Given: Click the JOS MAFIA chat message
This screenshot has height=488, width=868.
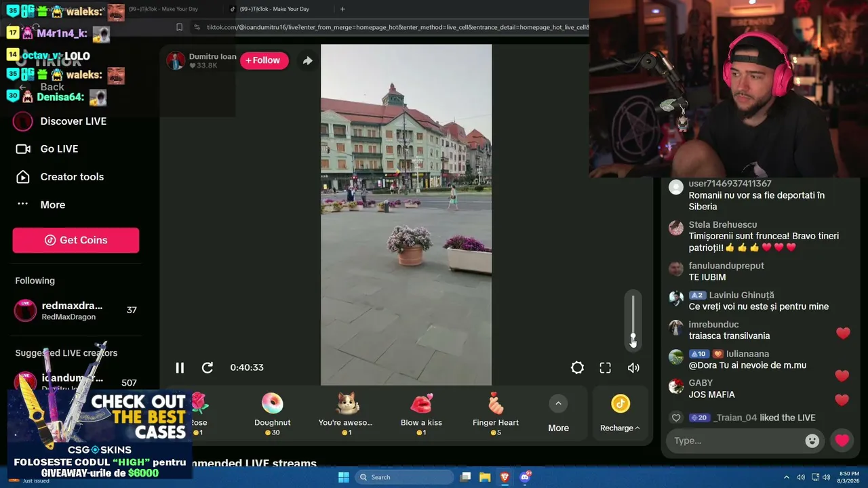Looking at the screenshot, I should click(712, 394).
